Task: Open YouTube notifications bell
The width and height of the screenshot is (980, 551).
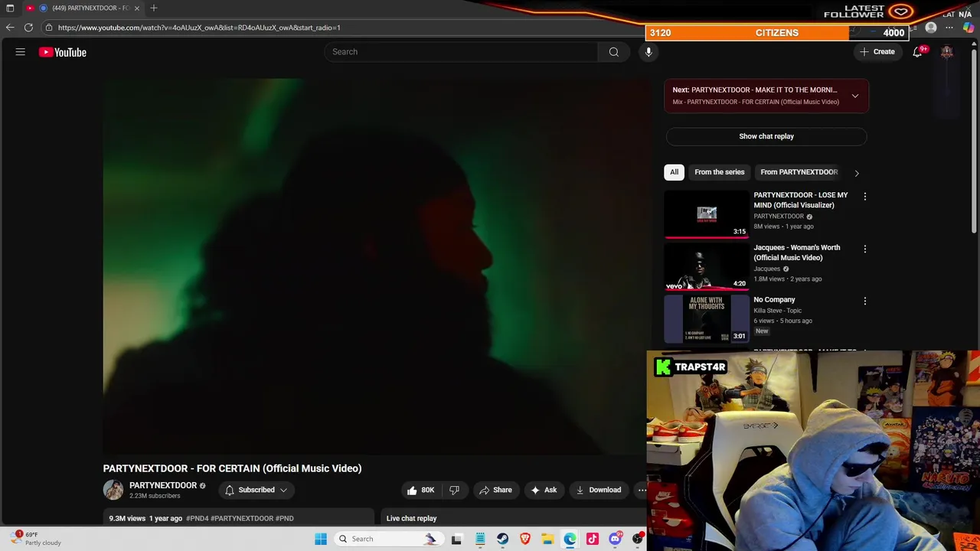Action: point(917,52)
